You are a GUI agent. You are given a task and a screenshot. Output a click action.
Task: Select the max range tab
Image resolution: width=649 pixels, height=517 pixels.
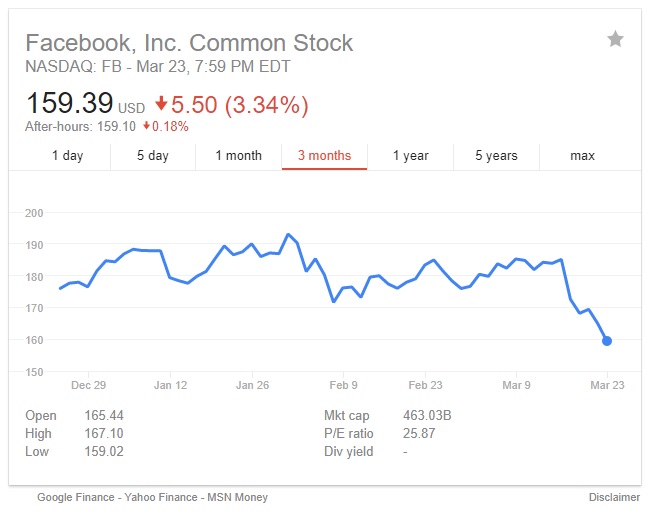(582, 155)
